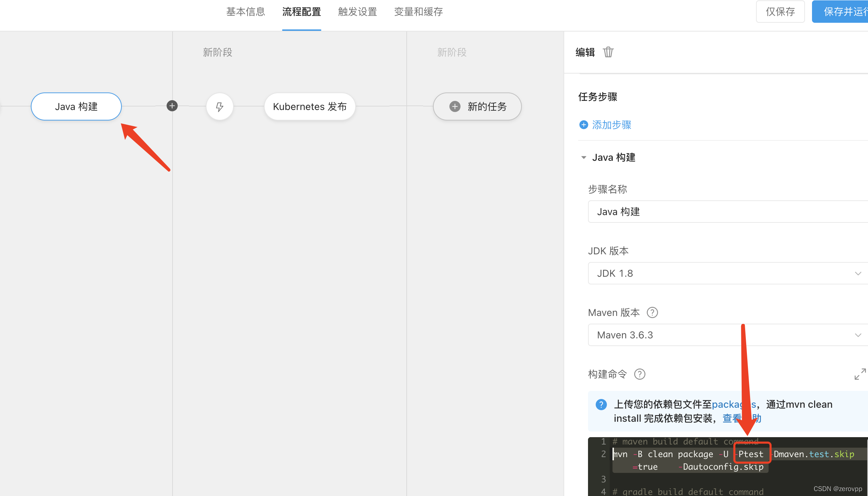
Task: Collapse the Java 构建 step section
Action: [584, 158]
